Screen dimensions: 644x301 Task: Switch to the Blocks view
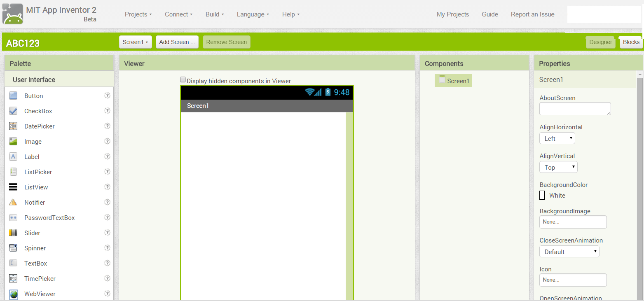(x=631, y=42)
